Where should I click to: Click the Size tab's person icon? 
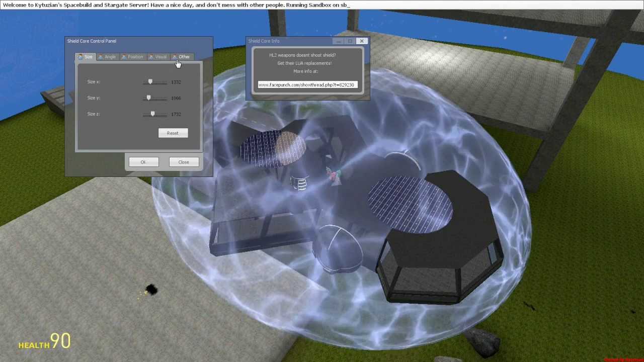coord(80,57)
